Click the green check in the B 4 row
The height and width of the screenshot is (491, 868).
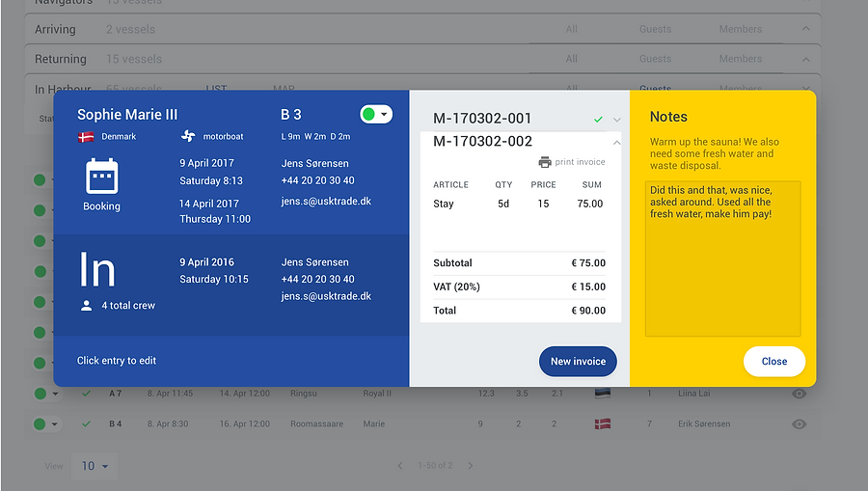[x=86, y=424]
